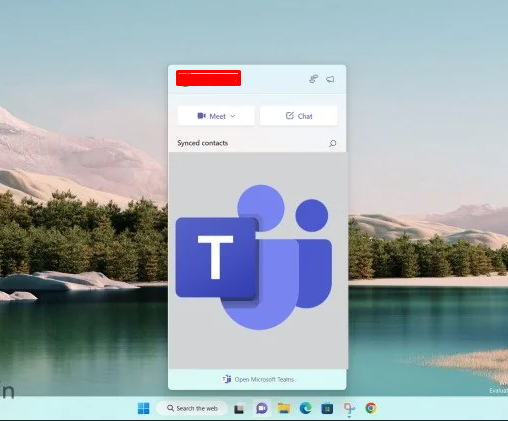The image size is (508, 421).
Task: Open Microsoft Store from taskbar
Action: click(327, 408)
